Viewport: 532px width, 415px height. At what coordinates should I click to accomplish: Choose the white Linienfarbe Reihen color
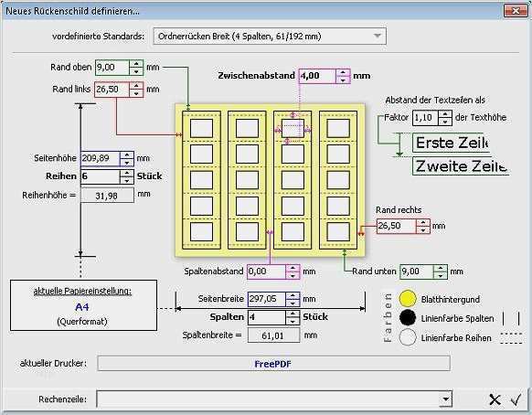click(408, 337)
